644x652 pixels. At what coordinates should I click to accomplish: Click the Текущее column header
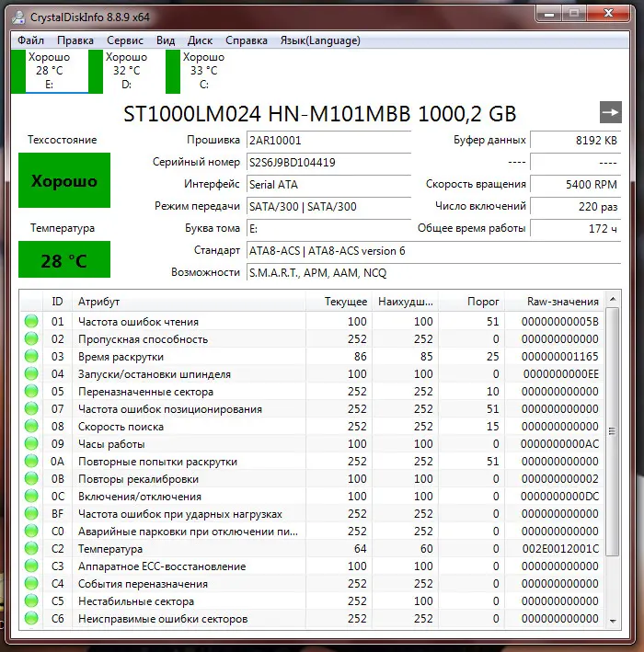point(339,302)
